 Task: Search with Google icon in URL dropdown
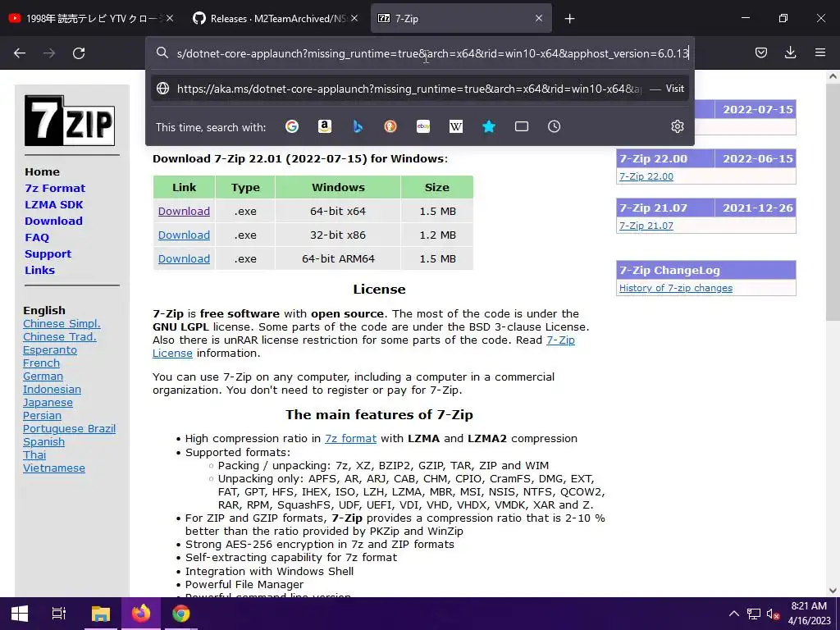click(x=292, y=126)
